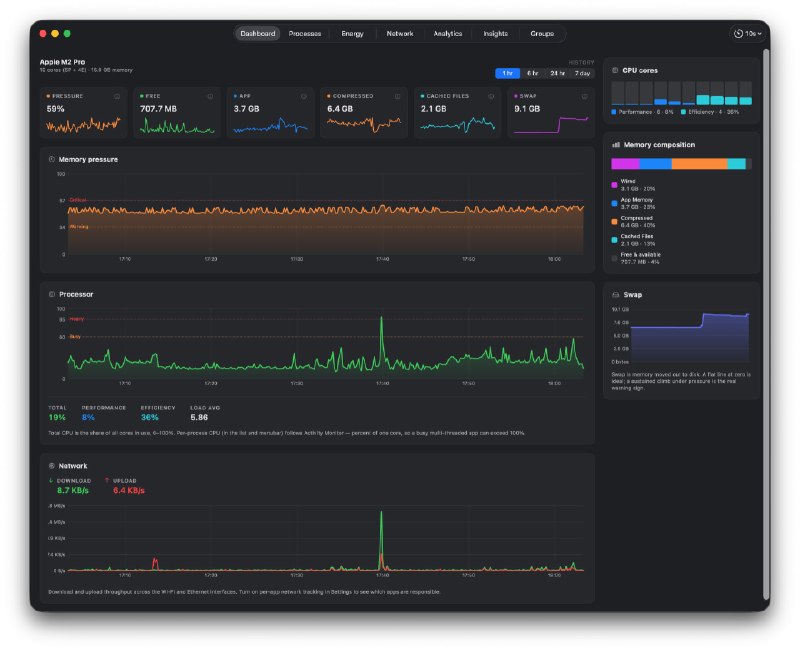Click the Compressed 6.4 GB value

click(340, 109)
